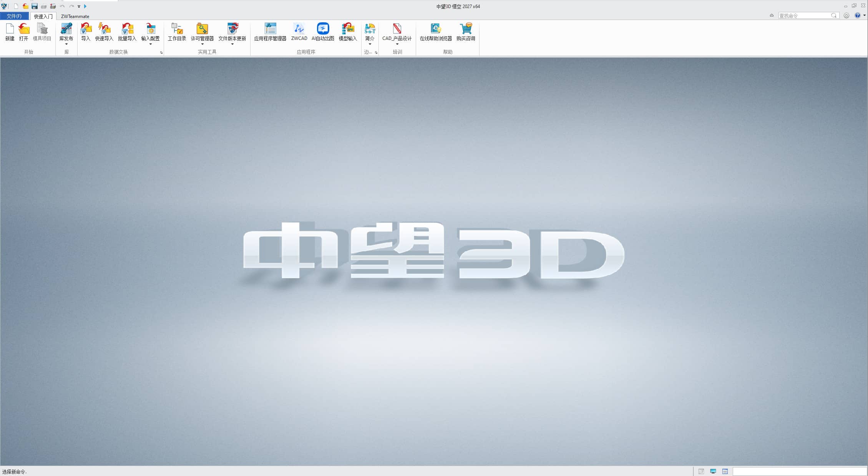The height and width of the screenshot is (476, 868).
Task: Click the 开始 group label
Action: [x=28, y=52]
